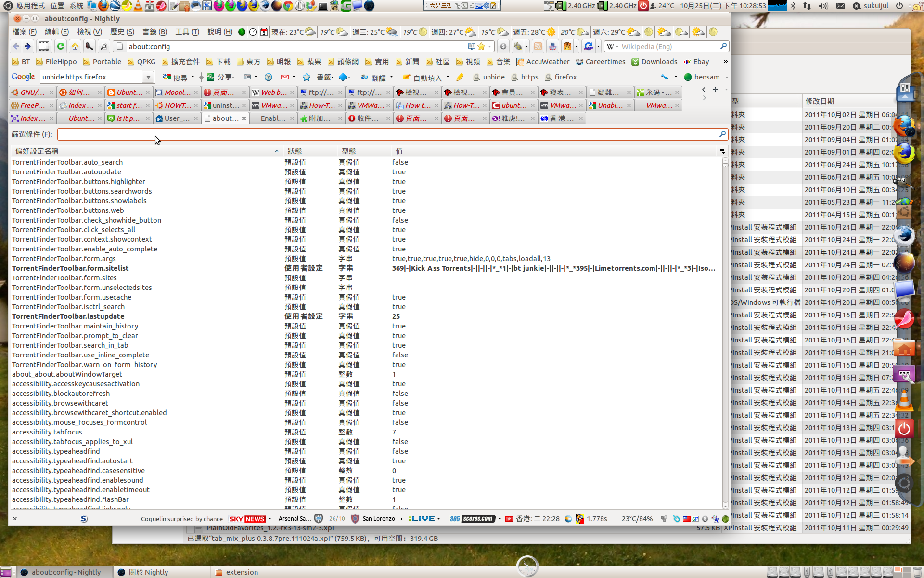This screenshot has height=578, width=924.
Task: Open Google toolbar wrench settings icon
Action: click(664, 77)
